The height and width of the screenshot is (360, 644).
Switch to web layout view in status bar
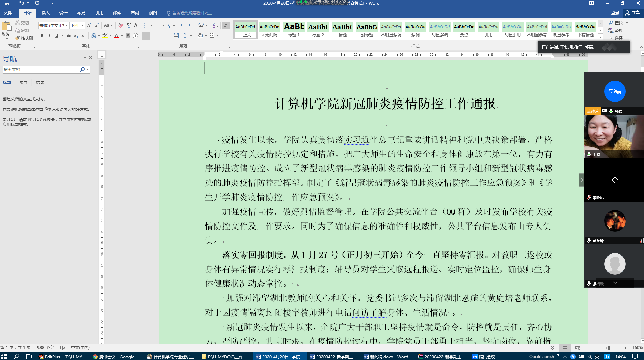coord(578,348)
